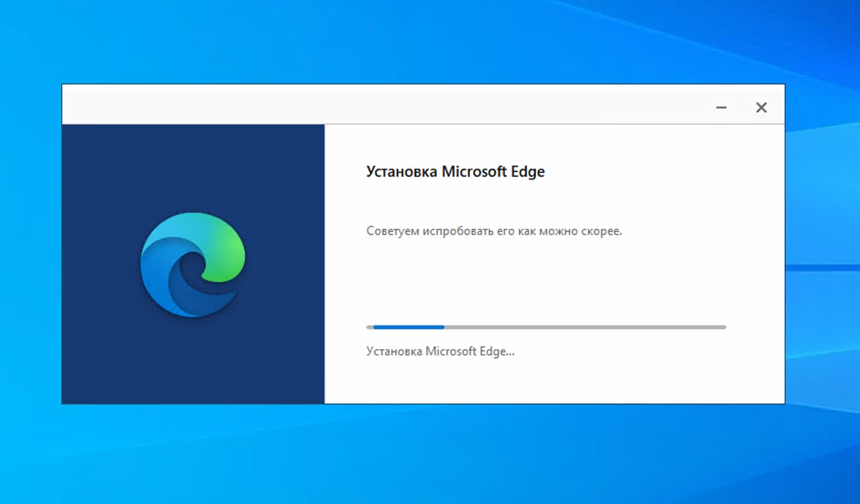
Task: Select the heading "Установка Microsoft Edge"
Action: [x=455, y=171]
